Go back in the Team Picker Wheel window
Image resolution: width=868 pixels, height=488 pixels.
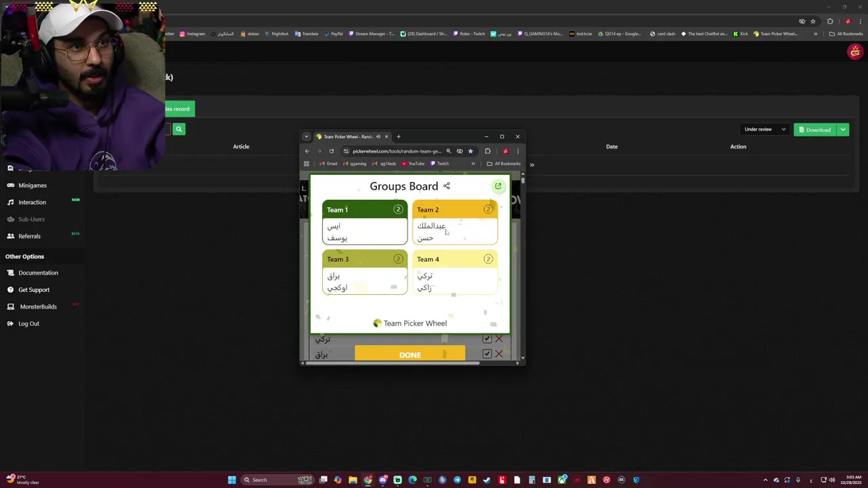307,151
